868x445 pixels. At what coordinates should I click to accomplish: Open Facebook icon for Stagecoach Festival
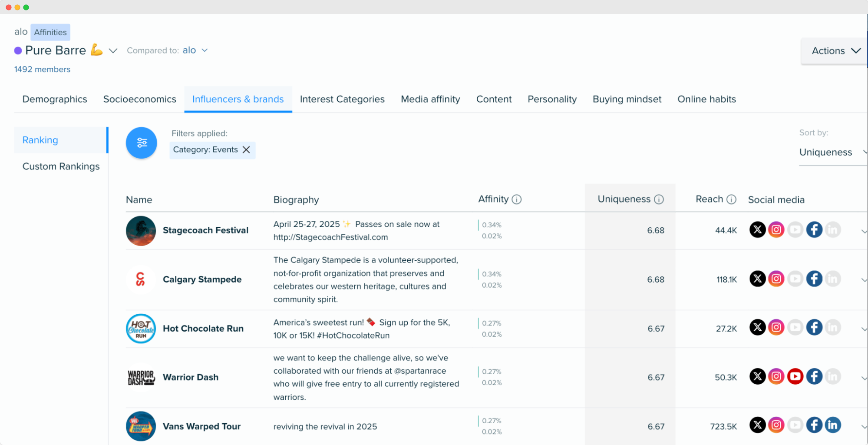click(x=814, y=229)
